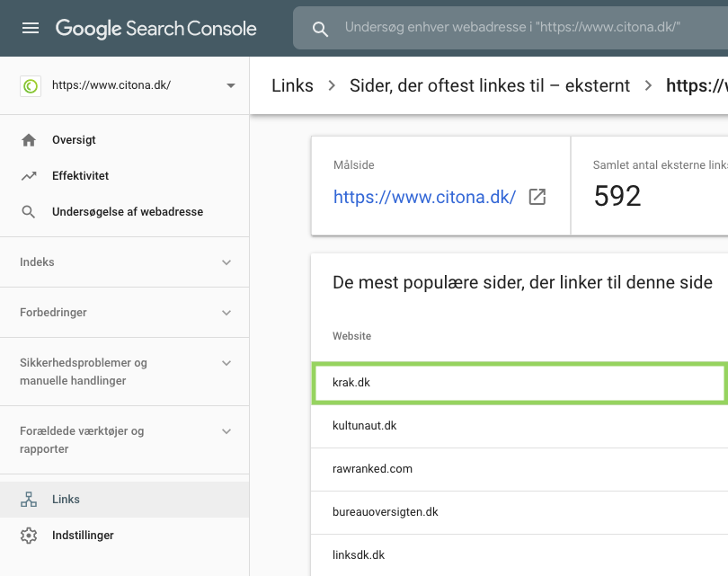728x576 pixels.
Task: Click the Website column header
Action: point(352,336)
